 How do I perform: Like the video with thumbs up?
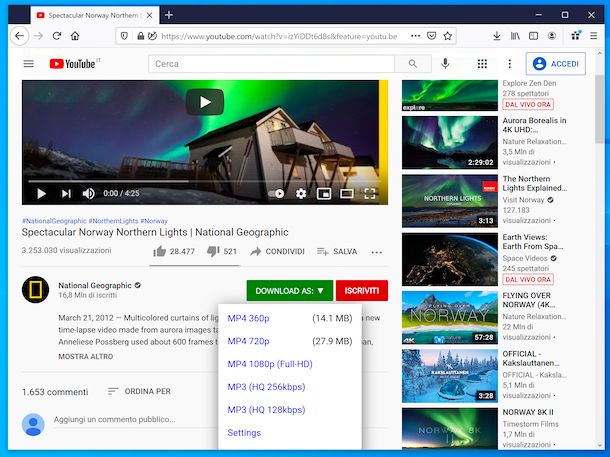coord(174,252)
